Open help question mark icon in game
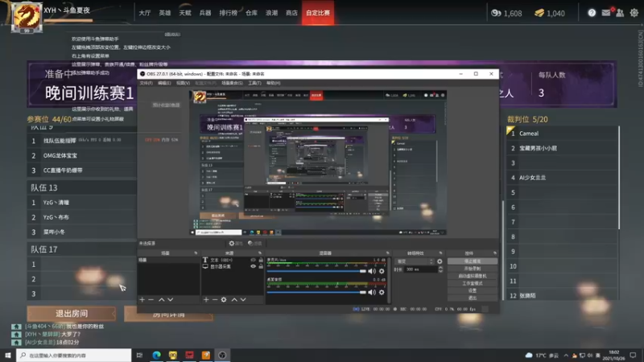 tap(592, 13)
